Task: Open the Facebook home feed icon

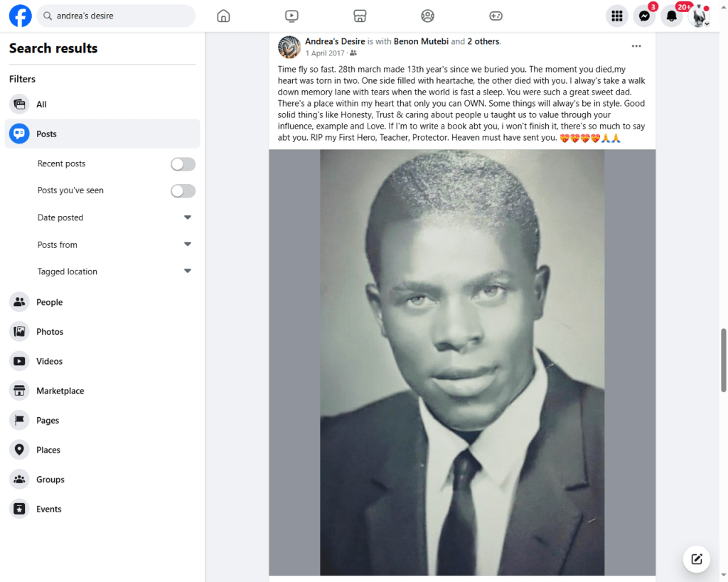Action: click(x=223, y=16)
